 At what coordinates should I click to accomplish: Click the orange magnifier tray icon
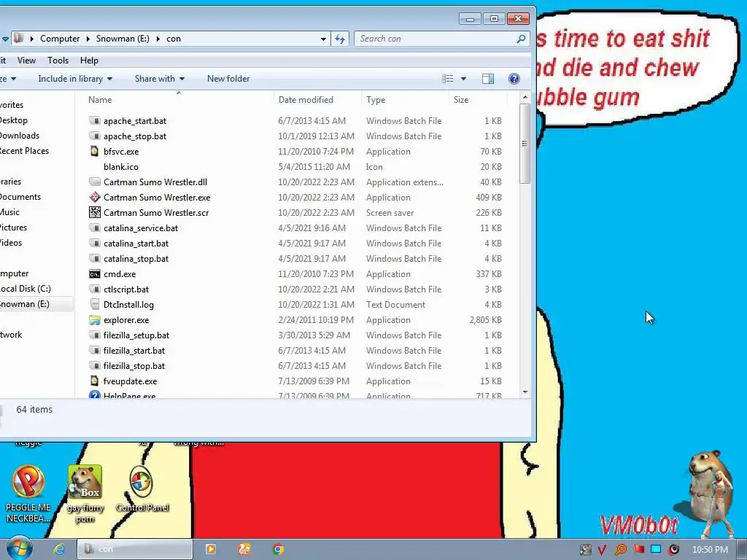tap(620, 550)
